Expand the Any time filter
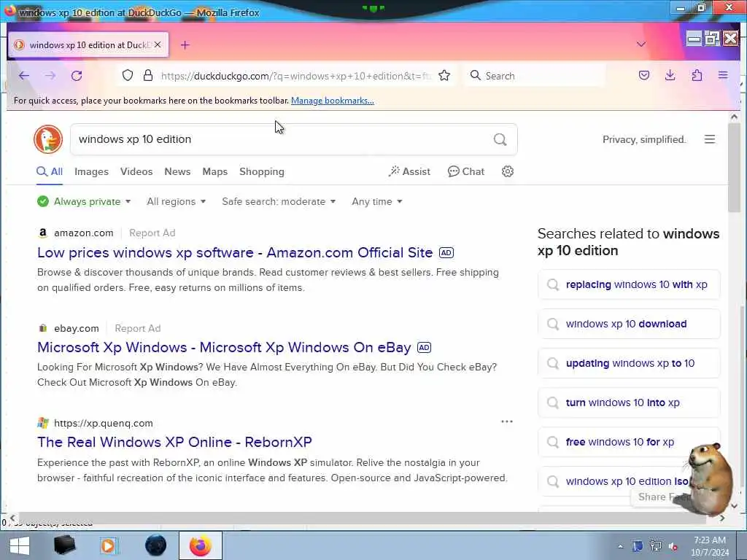Viewport: 747px width, 560px height. (x=377, y=201)
